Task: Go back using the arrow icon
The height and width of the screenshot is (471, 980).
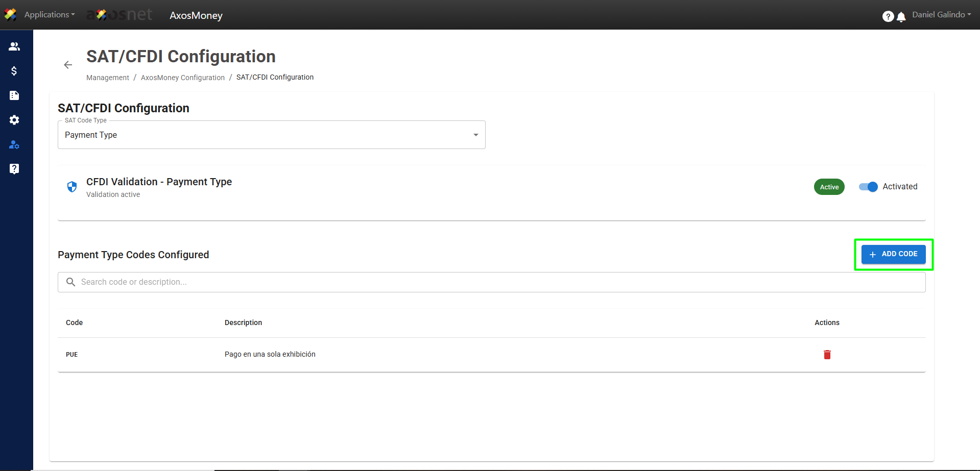Action: [x=68, y=65]
